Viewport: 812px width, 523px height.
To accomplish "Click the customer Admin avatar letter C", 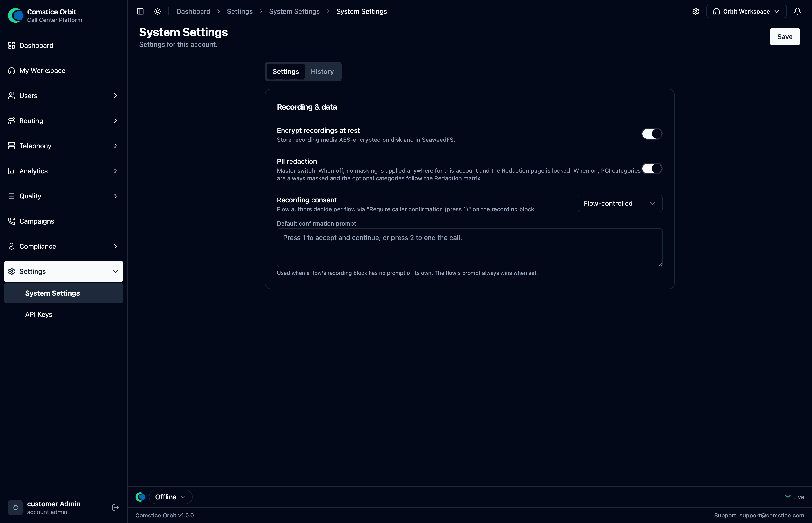I will pyautogui.click(x=15, y=508).
